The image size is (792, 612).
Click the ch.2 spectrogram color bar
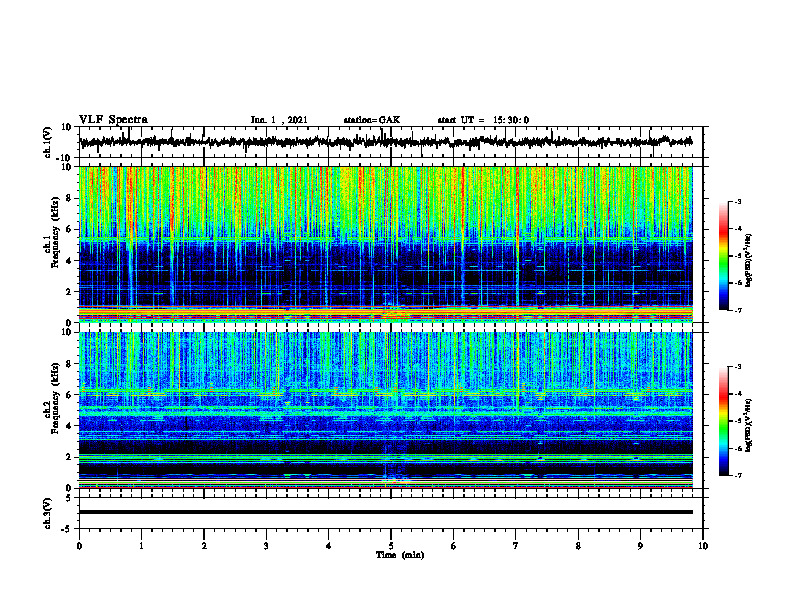pyautogui.click(x=723, y=421)
